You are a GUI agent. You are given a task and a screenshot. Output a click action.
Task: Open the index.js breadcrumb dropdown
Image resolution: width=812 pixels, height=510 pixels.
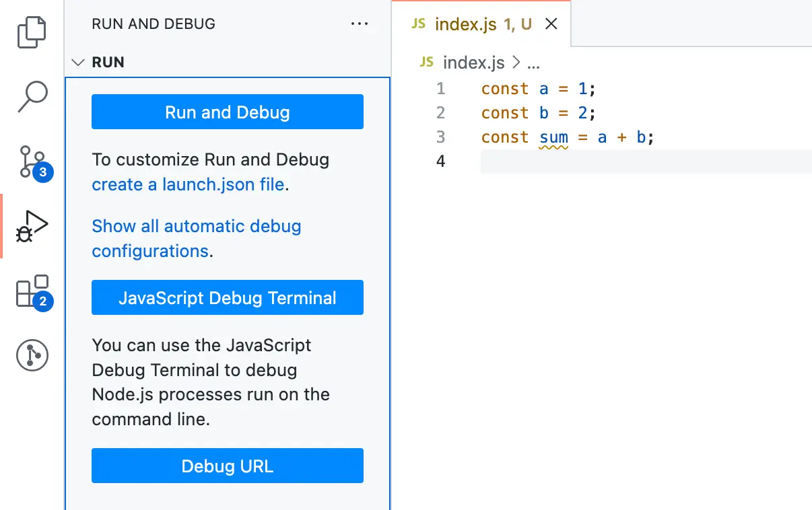(473, 62)
